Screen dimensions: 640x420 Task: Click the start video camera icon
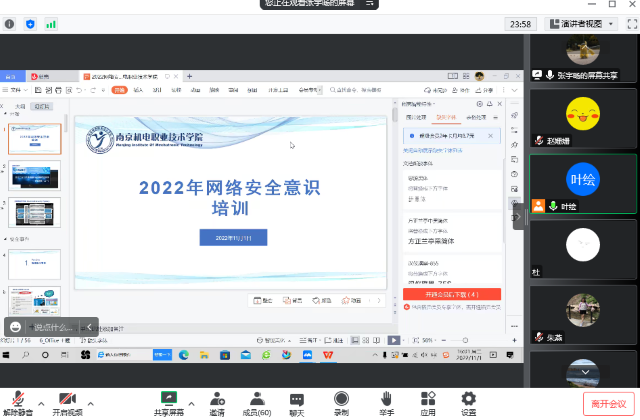point(68,397)
